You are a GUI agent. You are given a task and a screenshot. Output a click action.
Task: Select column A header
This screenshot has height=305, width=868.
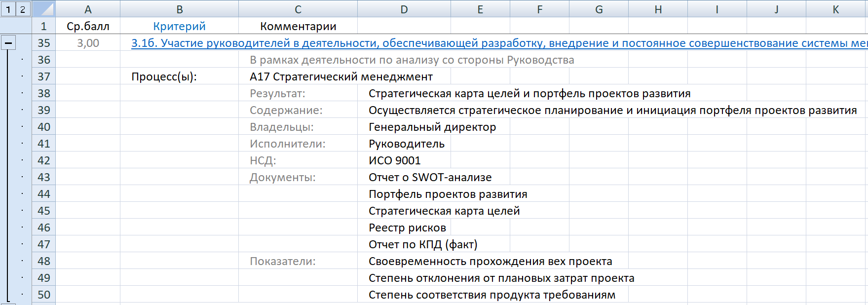(x=88, y=9)
